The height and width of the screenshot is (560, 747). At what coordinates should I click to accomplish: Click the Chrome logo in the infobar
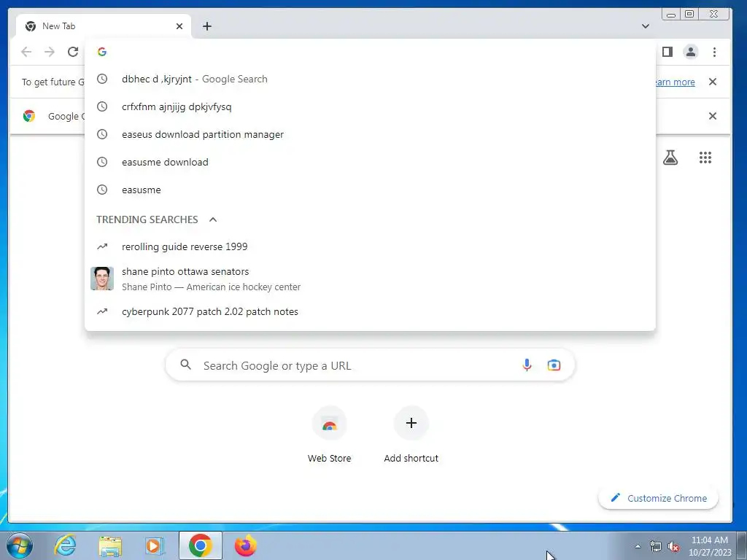point(29,116)
